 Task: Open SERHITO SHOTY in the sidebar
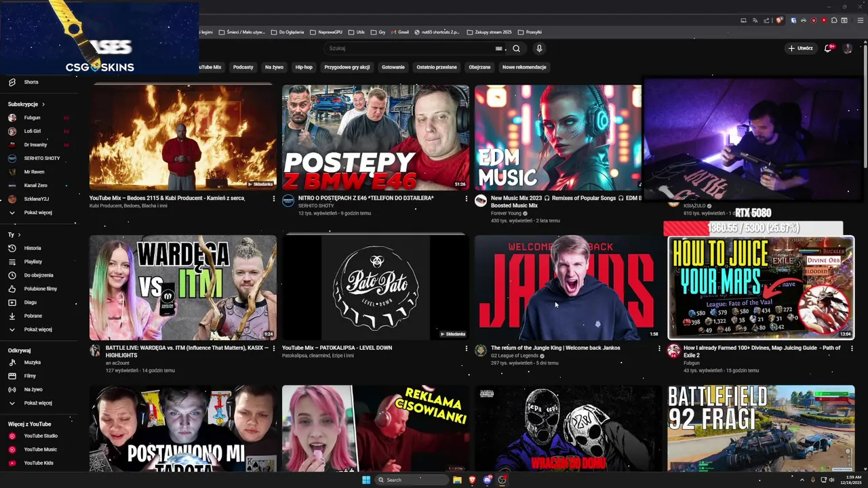[x=41, y=158]
